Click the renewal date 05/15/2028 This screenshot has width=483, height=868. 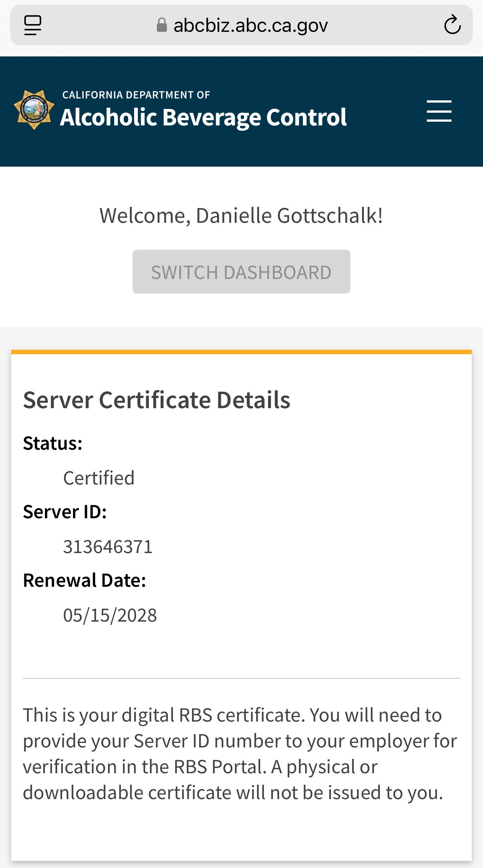[110, 615]
